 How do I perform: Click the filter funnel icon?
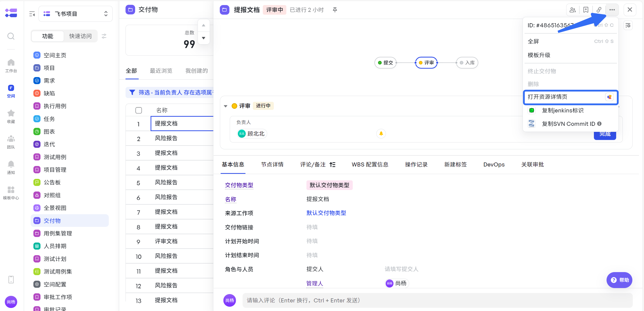pyautogui.click(x=132, y=92)
